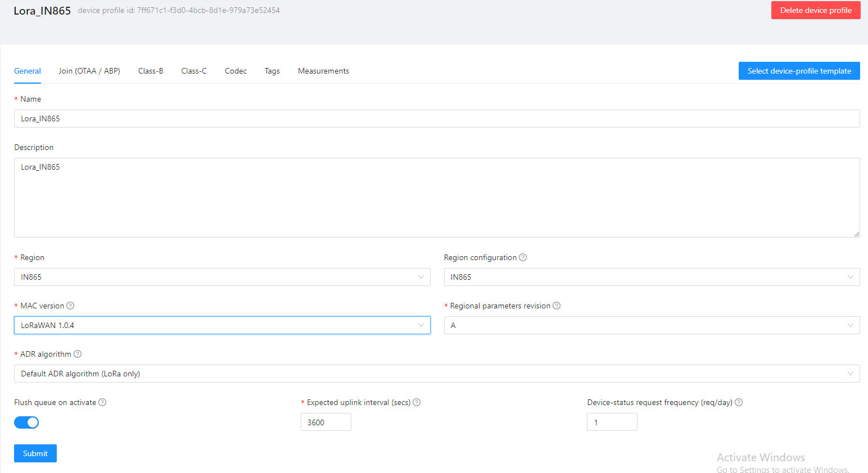Switch to the Join (OTAA / ABP) tab

(x=89, y=71)
